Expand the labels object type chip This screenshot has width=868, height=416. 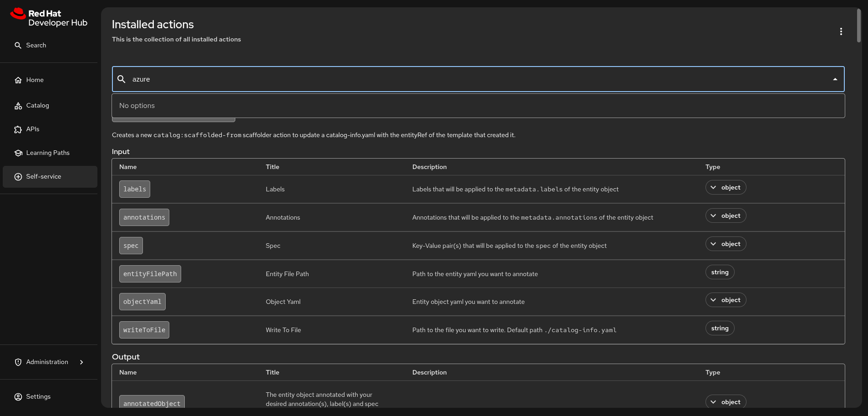(726, 188)
